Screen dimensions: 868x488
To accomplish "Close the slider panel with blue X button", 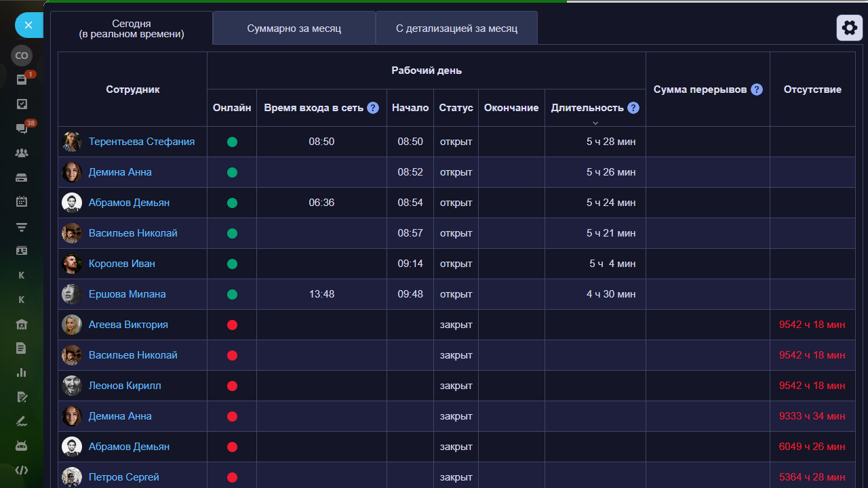I will click(28, 26).
